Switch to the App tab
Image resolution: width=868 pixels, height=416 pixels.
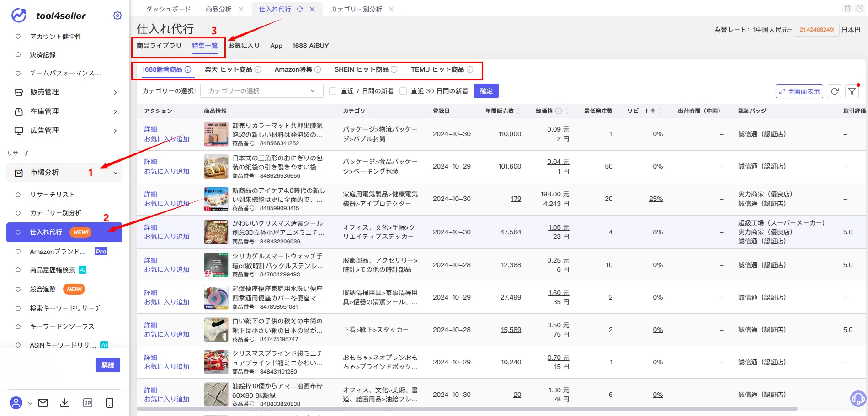pos(276,46)
